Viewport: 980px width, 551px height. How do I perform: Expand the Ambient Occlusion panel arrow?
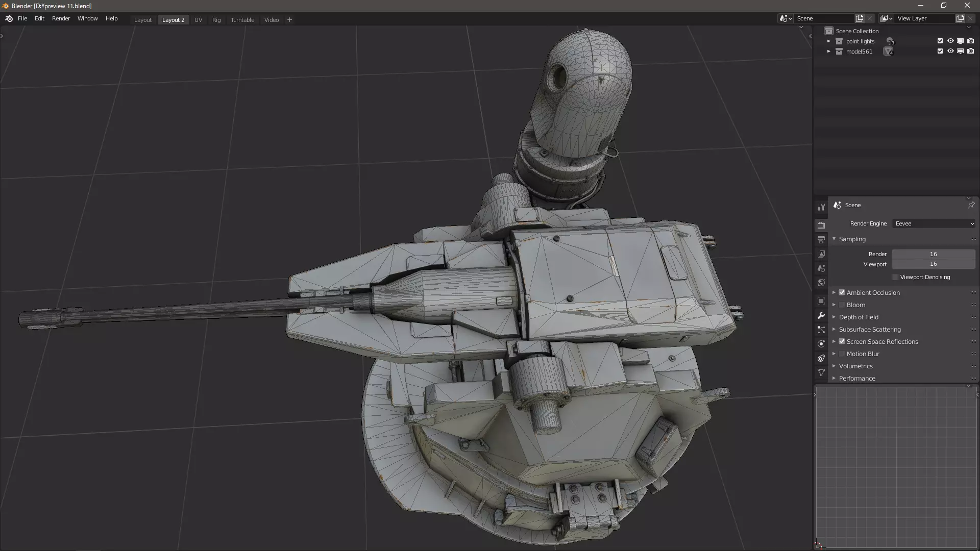coord(834,292)
